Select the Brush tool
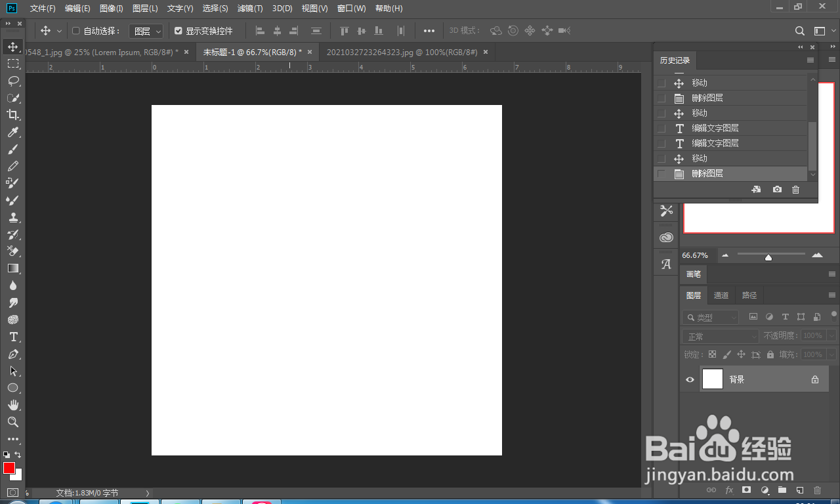 point(12,149)
